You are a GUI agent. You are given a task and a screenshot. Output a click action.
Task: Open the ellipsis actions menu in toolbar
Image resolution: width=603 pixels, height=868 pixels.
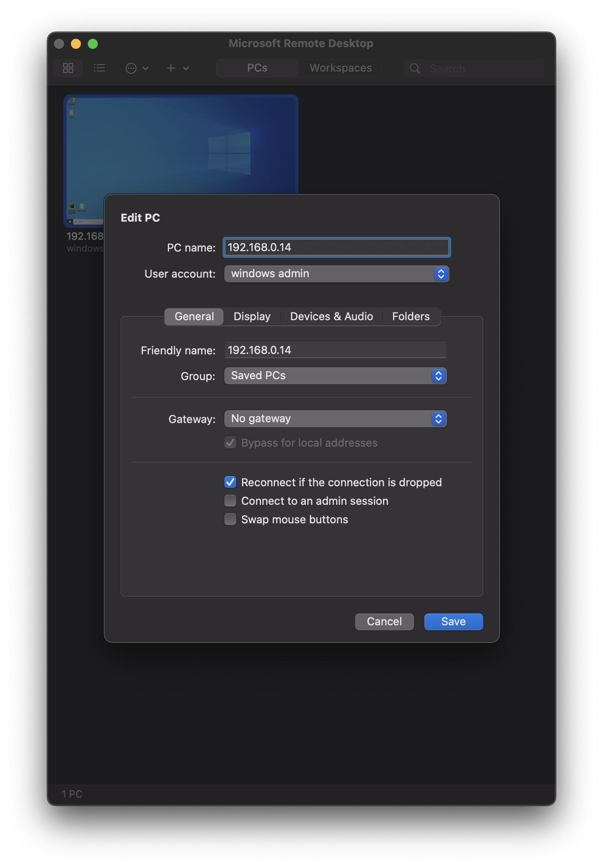(131, 68)
